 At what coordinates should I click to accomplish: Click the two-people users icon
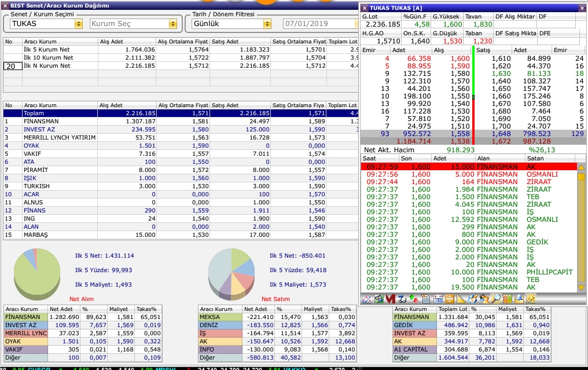pos(484,299)
